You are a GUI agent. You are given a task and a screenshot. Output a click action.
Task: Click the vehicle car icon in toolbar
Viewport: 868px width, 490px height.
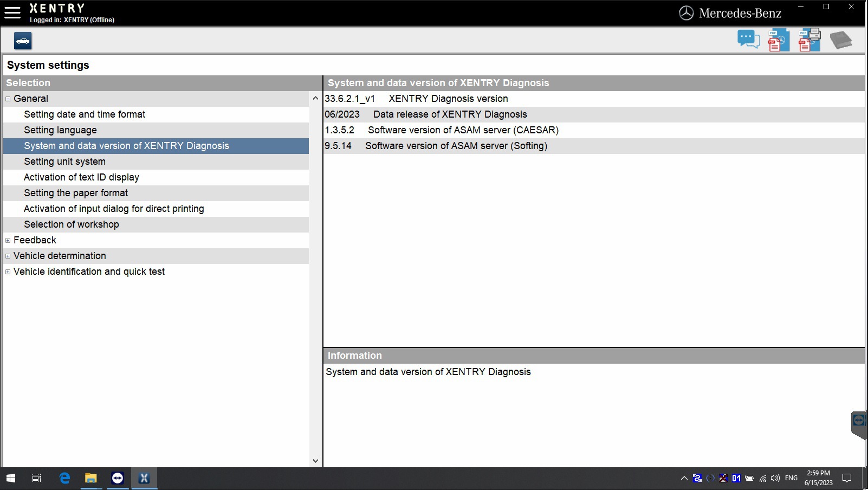[x=23, y=41]
